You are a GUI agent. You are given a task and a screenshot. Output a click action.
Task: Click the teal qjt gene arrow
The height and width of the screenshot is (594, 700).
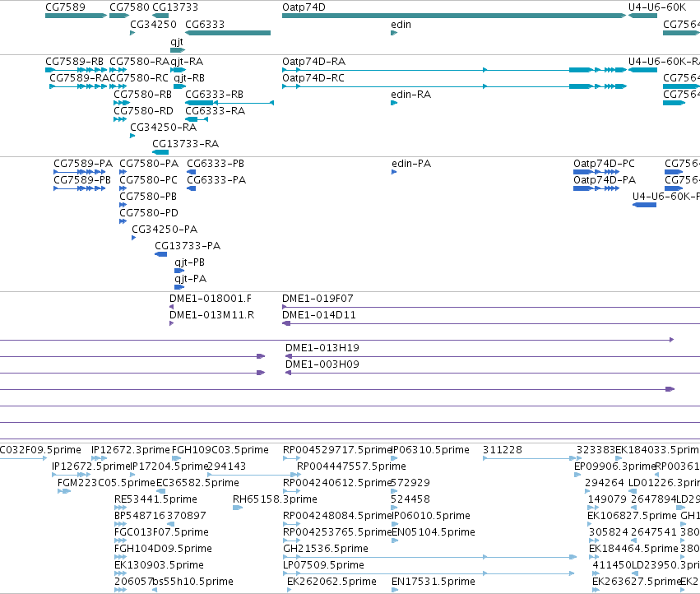point(178,50)
